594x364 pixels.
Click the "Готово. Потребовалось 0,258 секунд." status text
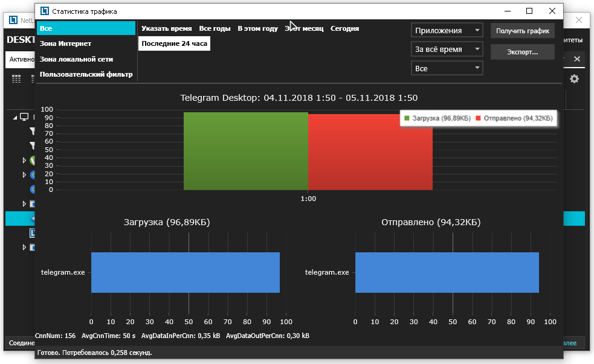(95, 353)
